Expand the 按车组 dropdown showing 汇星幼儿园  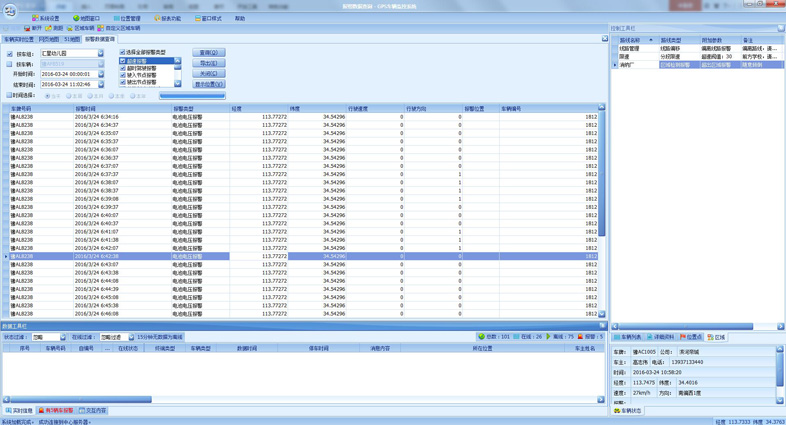pyautogui.click(x=100, y=54)
